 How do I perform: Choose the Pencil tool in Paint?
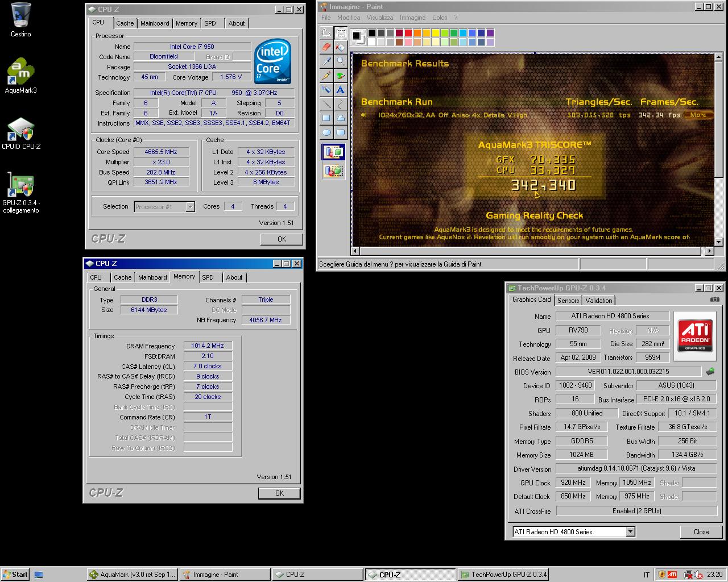326,76
